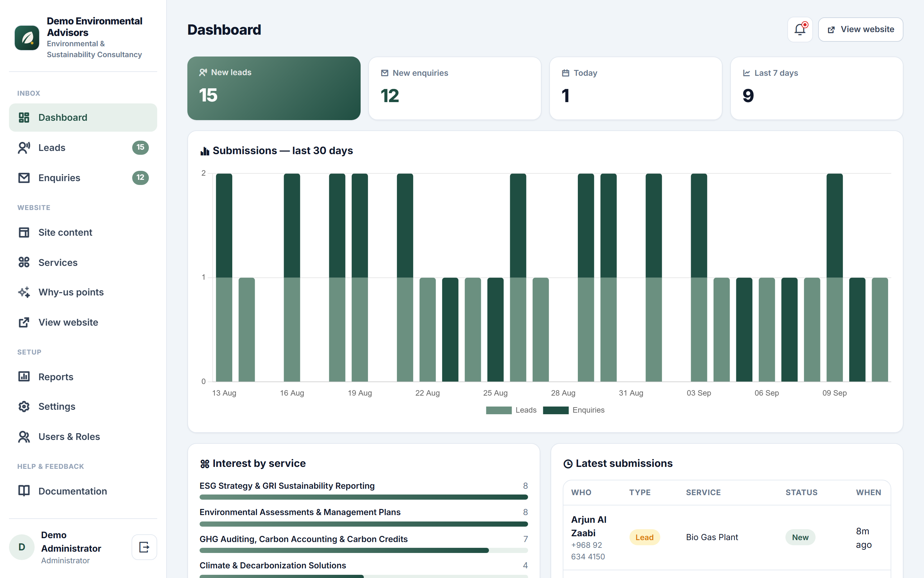
Task: Click the logout icon beside Demo Administrator
Action: tap(144, 547)
